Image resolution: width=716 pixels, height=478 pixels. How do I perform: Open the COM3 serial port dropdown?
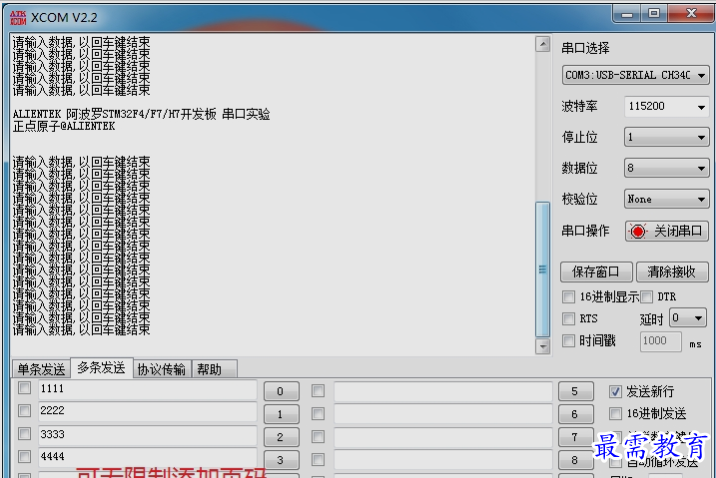tap(635, 75)
